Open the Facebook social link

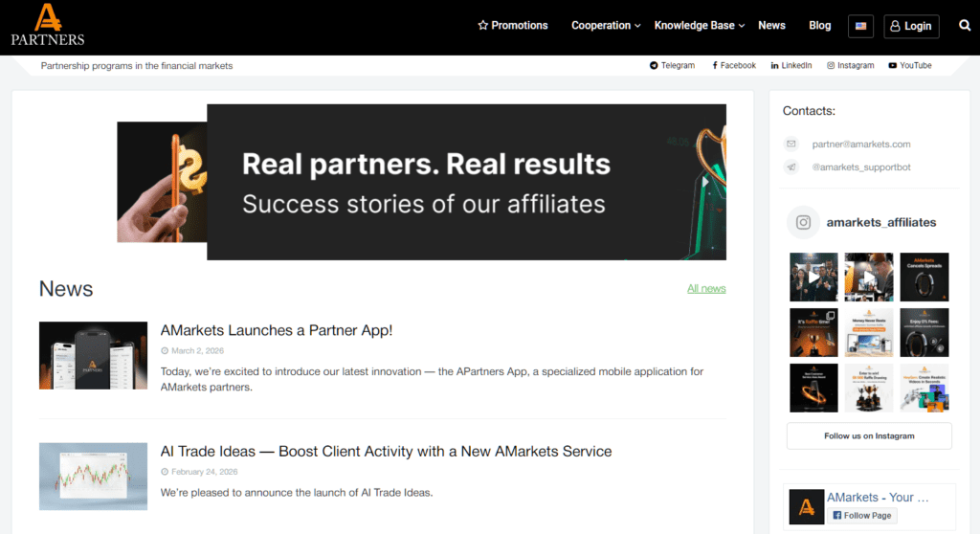[734, 66]
